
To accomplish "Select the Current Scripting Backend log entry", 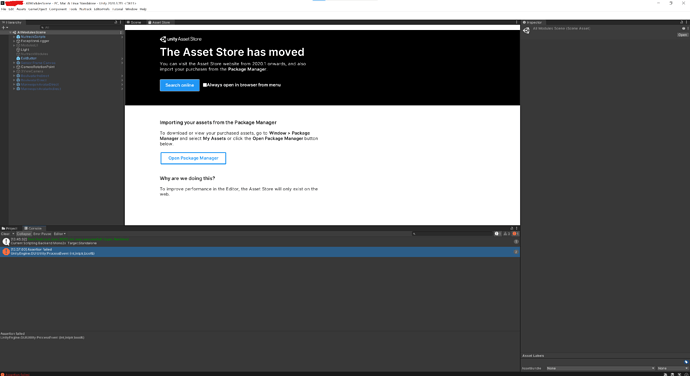I will pyautogui.click(x=260, y=241).
